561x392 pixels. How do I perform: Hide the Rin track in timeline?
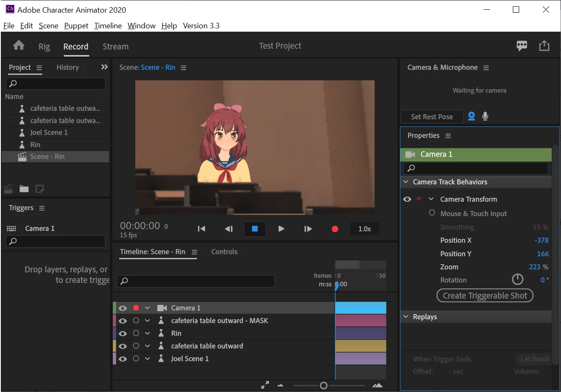123,333
